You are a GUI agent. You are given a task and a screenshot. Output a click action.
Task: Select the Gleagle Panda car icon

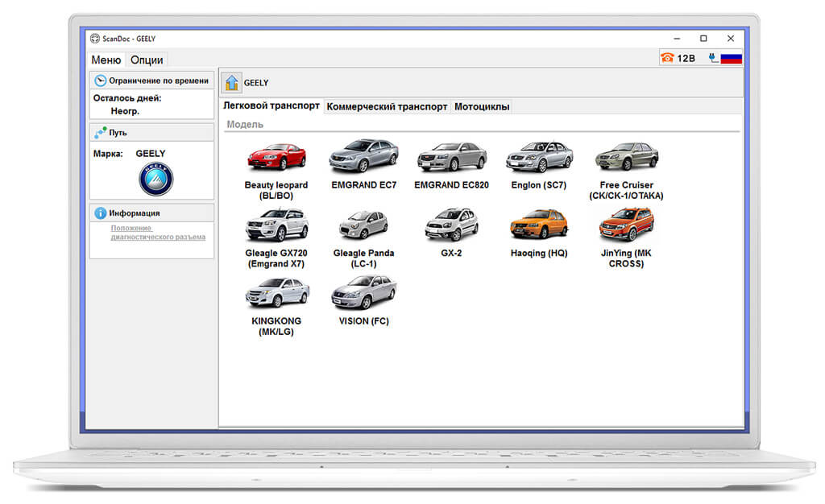(x=363, y=225)
